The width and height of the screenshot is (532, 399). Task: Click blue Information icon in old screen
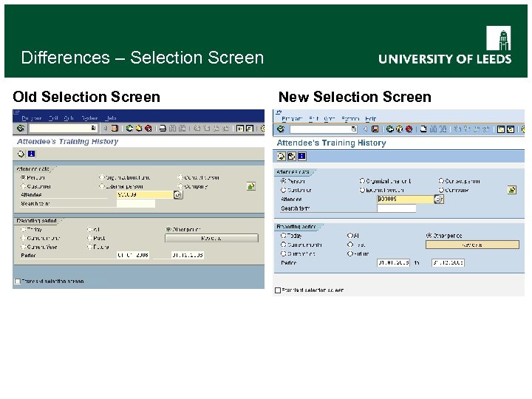click(31, 154)
